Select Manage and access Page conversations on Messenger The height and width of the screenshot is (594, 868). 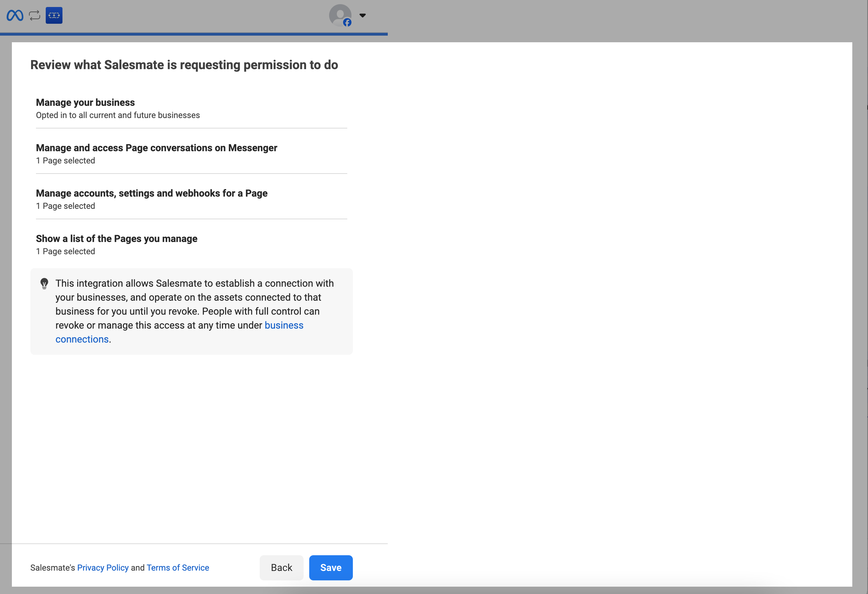(x=191, y=154)
